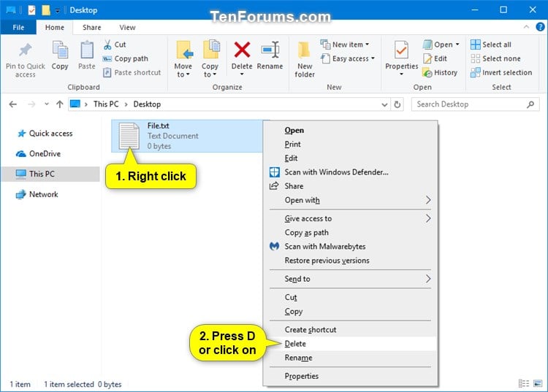Choose Open in the context menu

coord(350,130)
